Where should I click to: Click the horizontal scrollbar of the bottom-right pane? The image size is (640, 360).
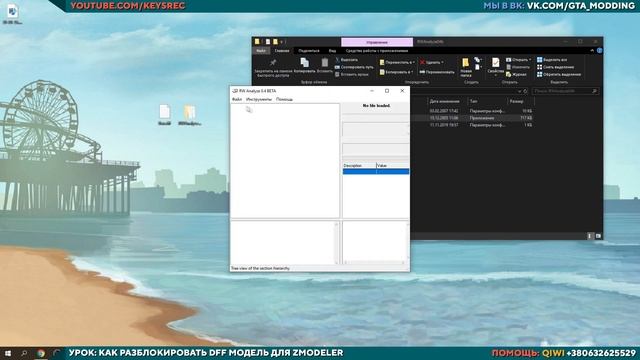(375, 262)
